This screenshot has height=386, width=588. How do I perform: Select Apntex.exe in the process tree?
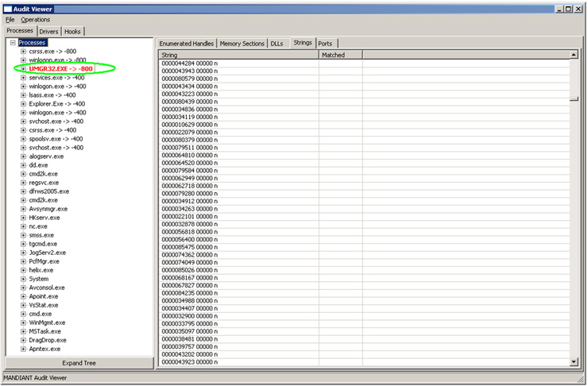(44, 349)
